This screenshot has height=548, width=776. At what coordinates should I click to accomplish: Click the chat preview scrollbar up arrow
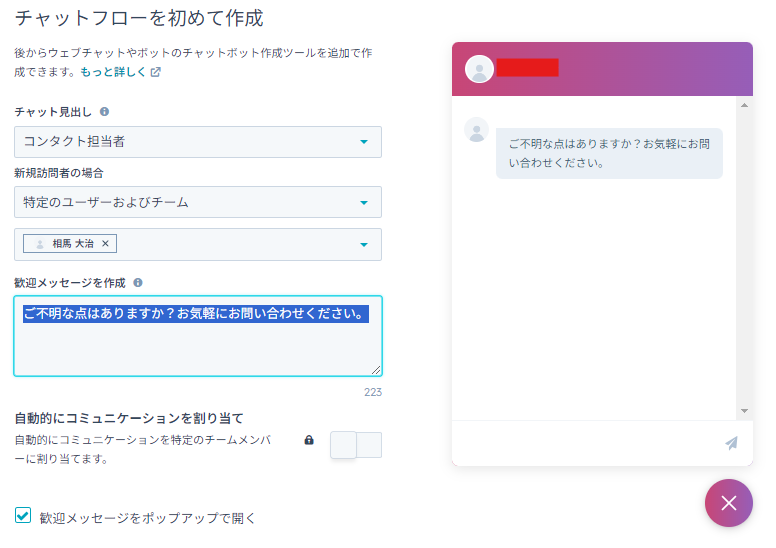[744, 104]
